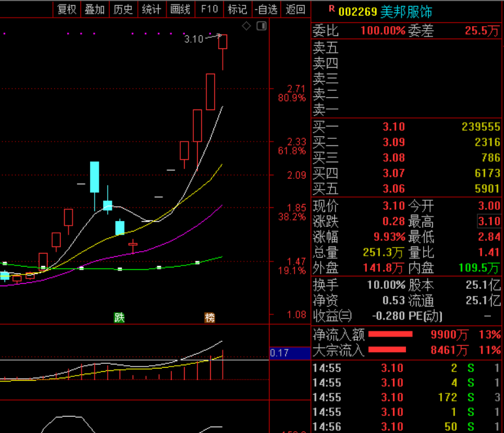Open the 历史 history view

click(x=123, y=9)
